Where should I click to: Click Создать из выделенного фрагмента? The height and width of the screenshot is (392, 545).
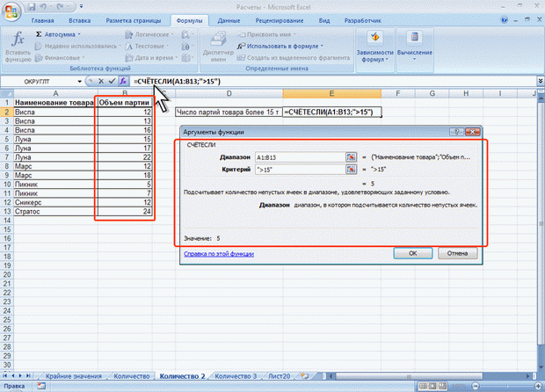coord(294,58)
